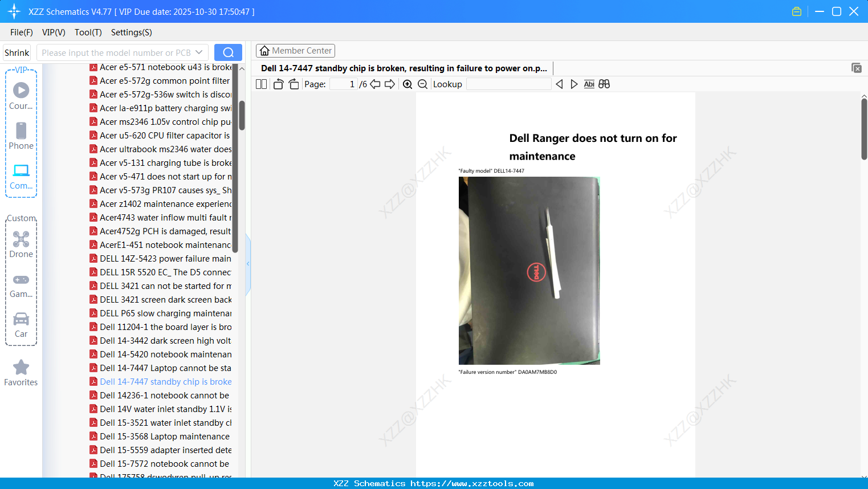Screen dimensions: 868x489
Task: Toggle two-page view in the PDF toolbar
Action: [x=261, y=84]
